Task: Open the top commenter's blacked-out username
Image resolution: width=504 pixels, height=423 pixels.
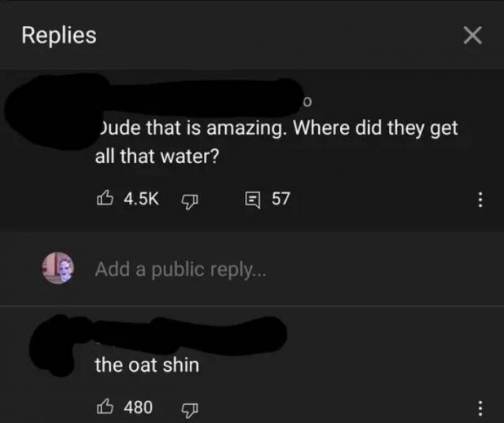Action: coord(205,100)
